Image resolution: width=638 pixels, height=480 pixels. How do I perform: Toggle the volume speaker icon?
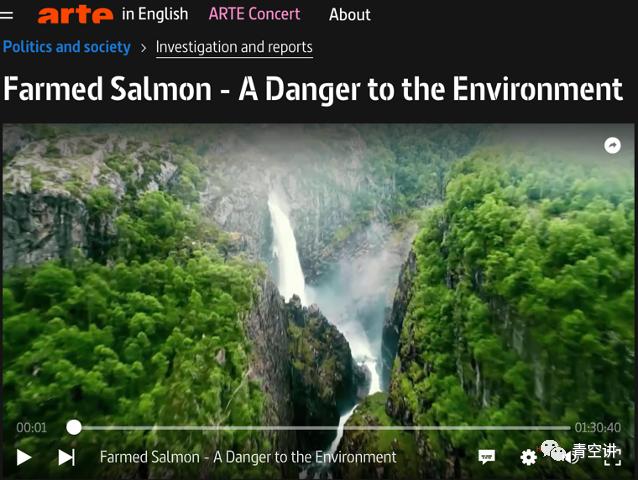[570, 457]
